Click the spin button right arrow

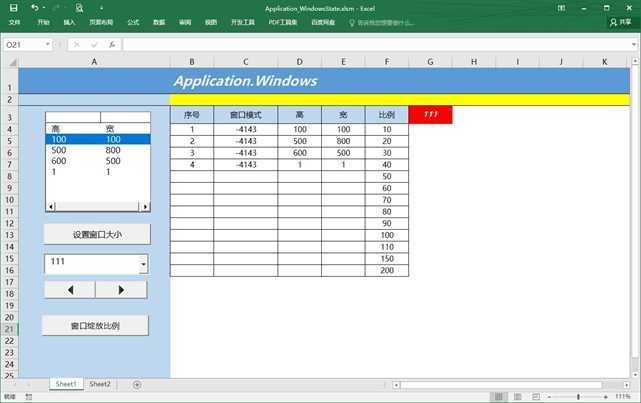click(121, 290)
